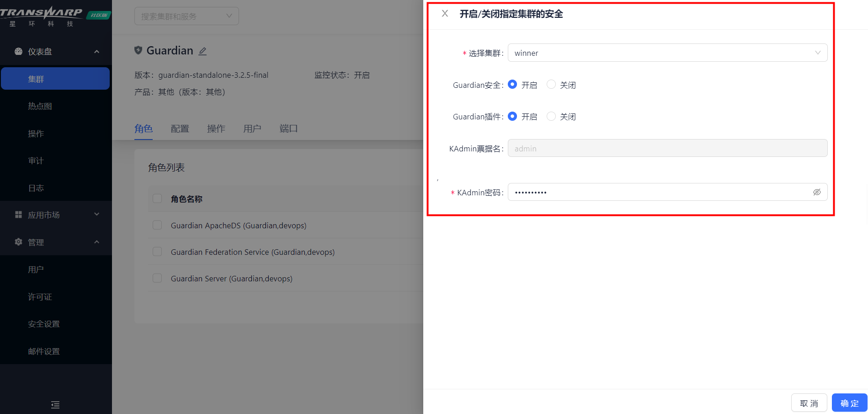Screen dimensions: 868x414
Task: Click the management gear icon
Action: coord(18,242)
